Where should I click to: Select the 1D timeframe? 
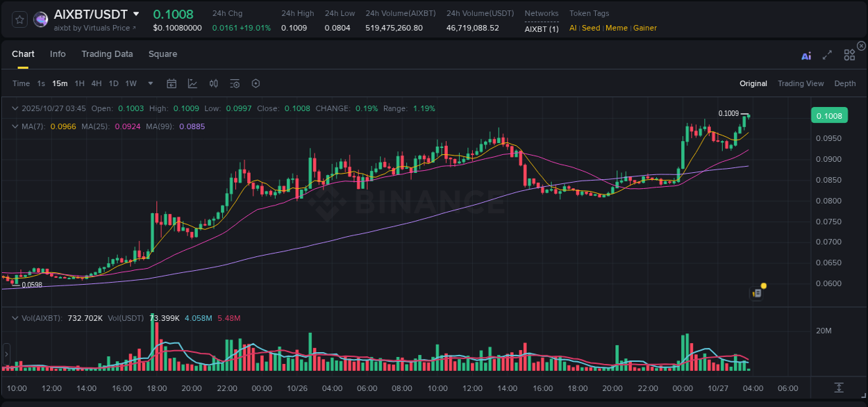click(112, 83)
